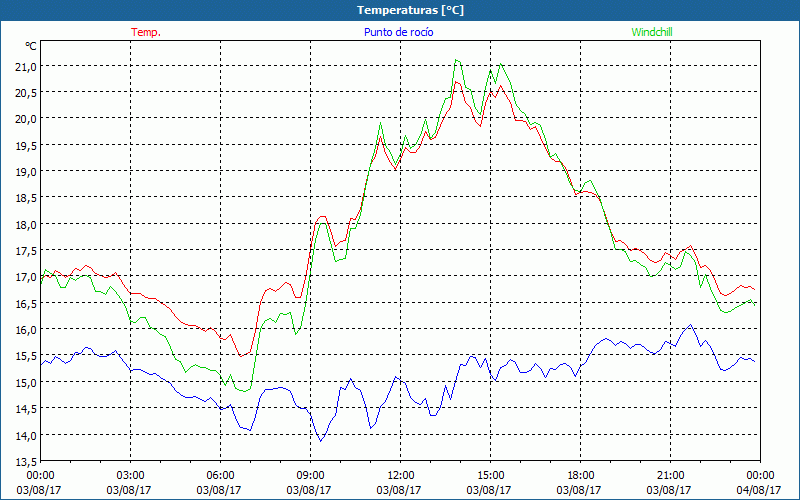800x500 pixels.
Task: Click the 17,5 y-axis value
Action: click(26, 251)
